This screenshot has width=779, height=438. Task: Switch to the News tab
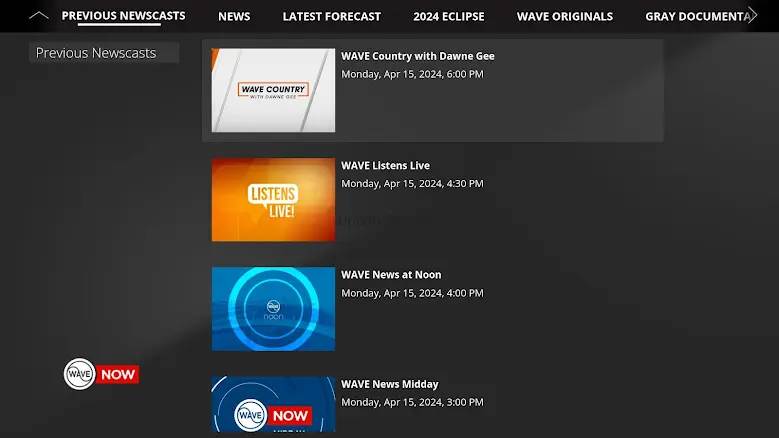click(x=234, y=16)
